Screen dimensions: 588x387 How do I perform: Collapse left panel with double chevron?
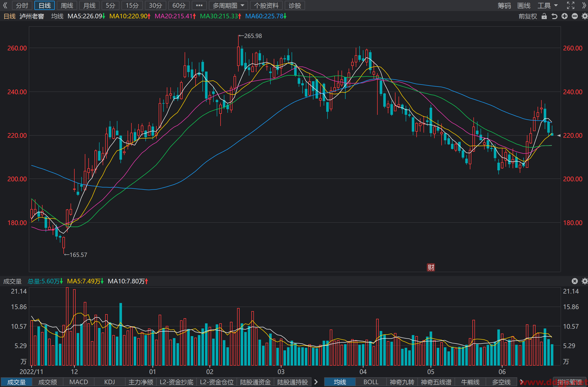tap(5, 5)
